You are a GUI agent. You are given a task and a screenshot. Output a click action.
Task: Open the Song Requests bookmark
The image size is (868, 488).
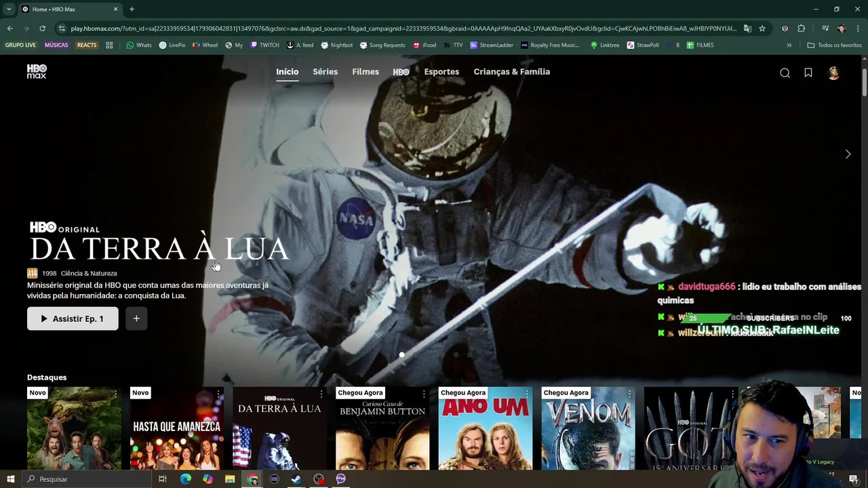(382, 45)
